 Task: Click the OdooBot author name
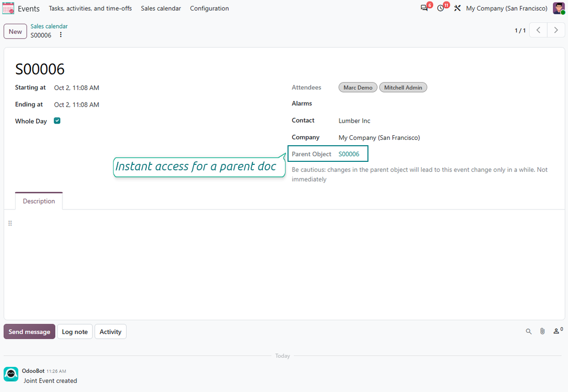click(33, 370)
